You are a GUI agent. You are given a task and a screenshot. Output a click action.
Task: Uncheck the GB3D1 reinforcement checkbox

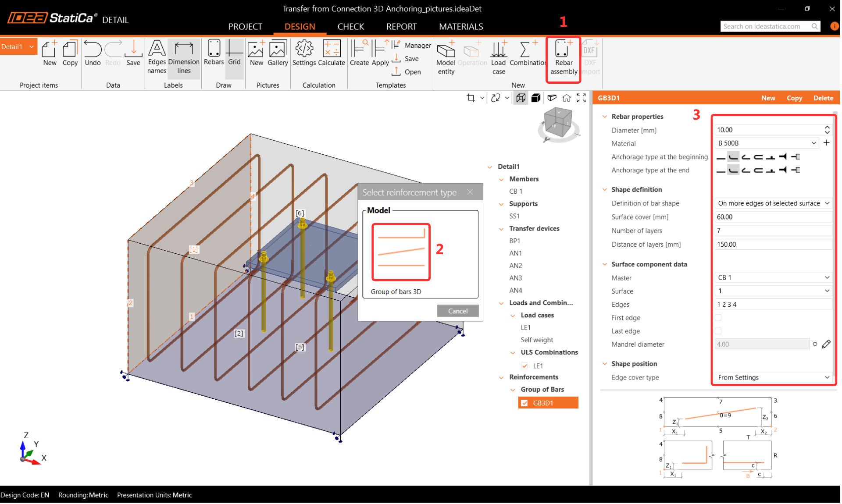[x=524, y=403]
